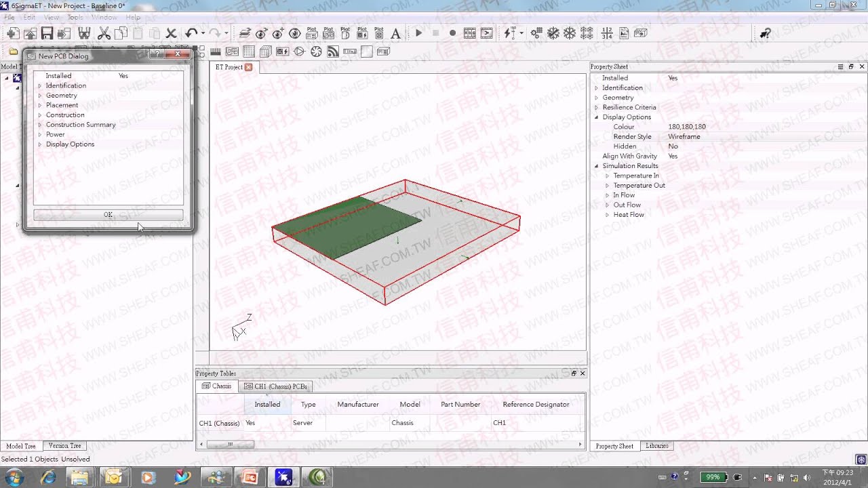The width and height of the screenshot is (868, 488).
Task: Expand Geometry in New PCB Dialog
Action: point(40,96)
